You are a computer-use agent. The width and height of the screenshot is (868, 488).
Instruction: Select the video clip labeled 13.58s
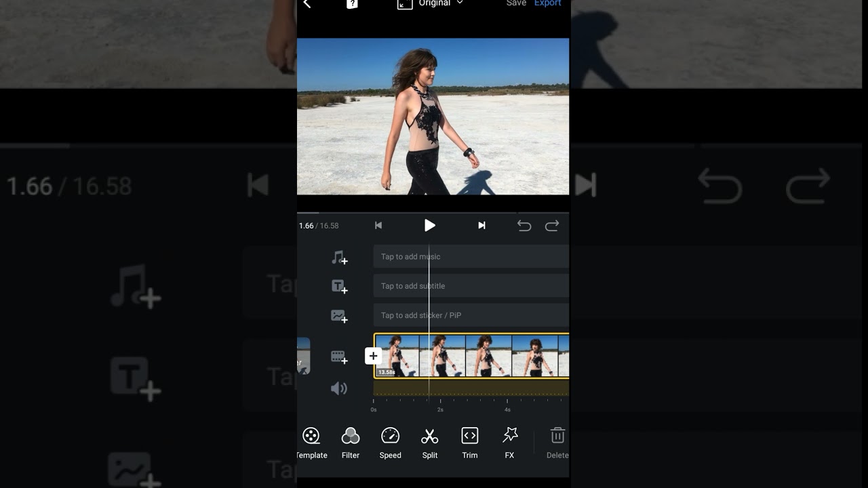471,356
